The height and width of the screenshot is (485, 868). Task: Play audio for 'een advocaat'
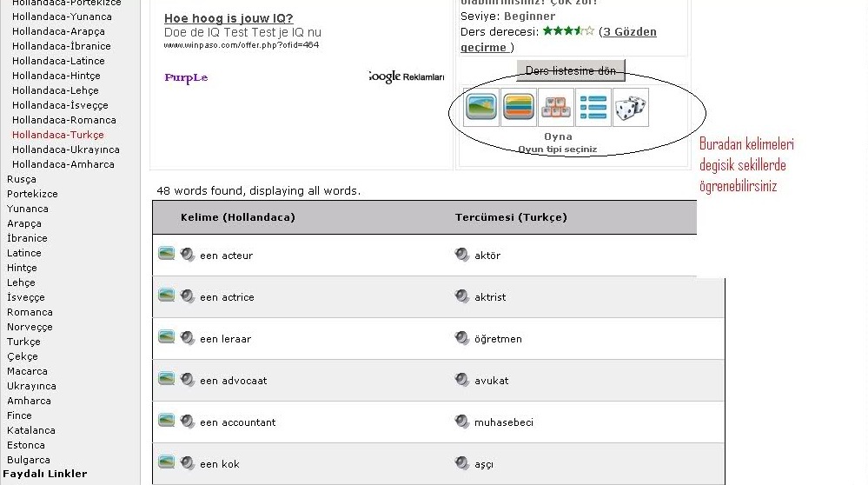coord(188,380)
